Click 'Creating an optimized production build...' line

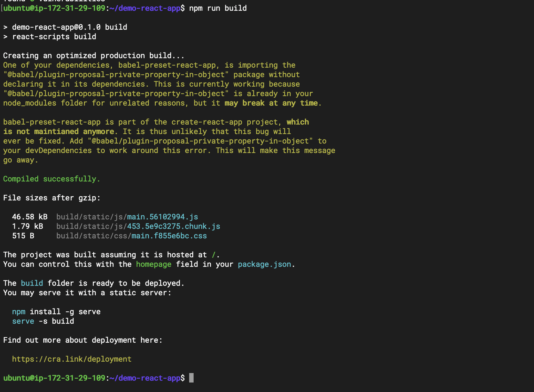[94, 56]
